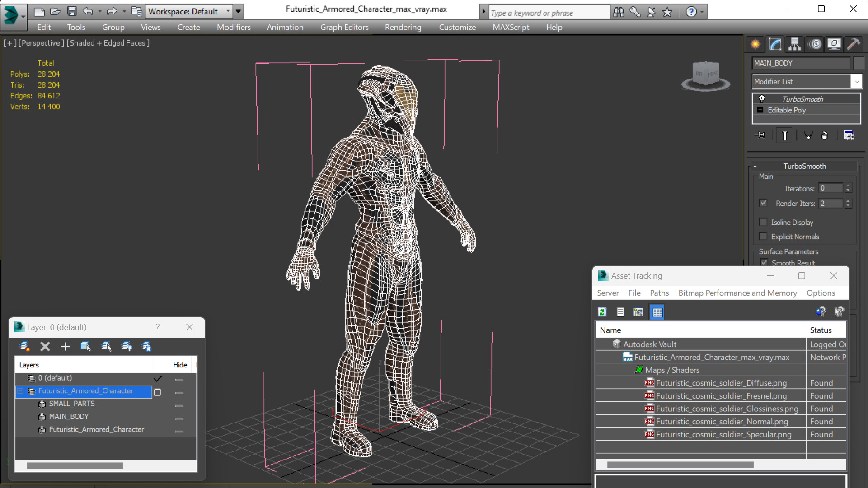Enable Isoline Display checkbox
Viewport: 868px width, 488px height.
coord(764,222)
